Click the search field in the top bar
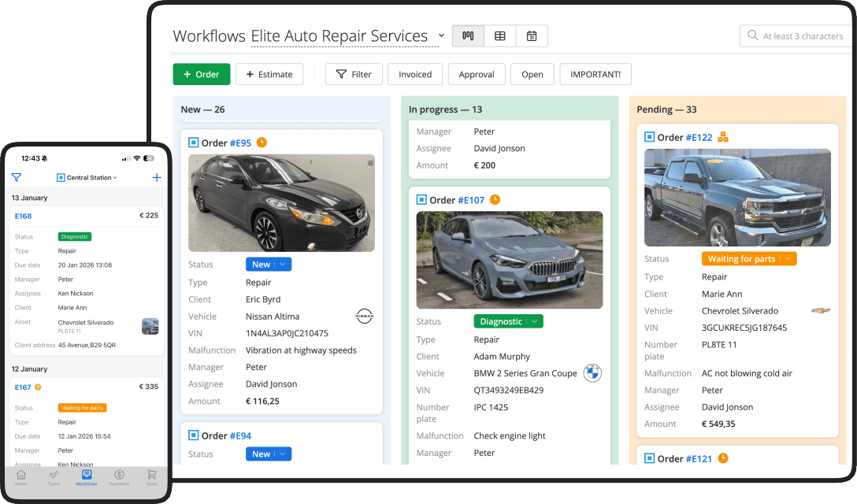This screenshot has height=504, width=857. click(796, 35)
